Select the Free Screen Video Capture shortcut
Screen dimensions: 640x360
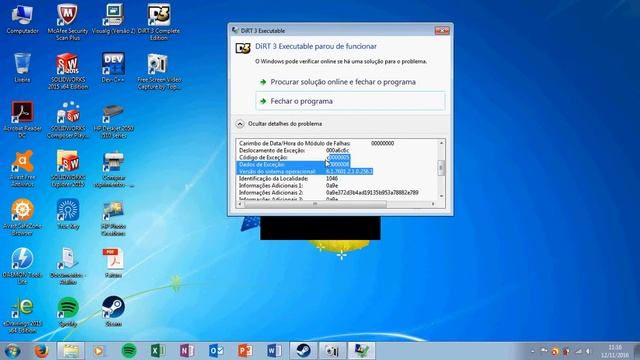(x=159, y=71)
